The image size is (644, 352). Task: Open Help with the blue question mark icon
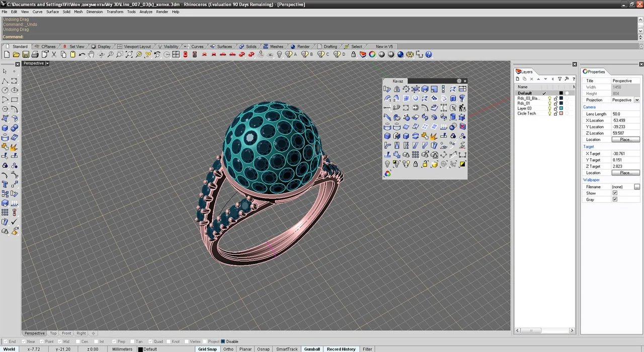(x=429, y=54)
